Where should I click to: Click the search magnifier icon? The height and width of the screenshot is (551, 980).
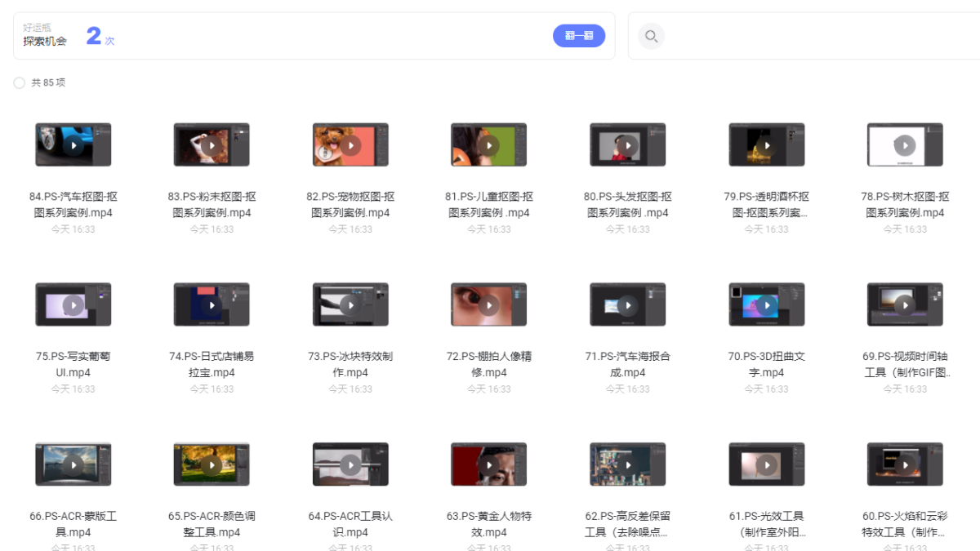651,35
